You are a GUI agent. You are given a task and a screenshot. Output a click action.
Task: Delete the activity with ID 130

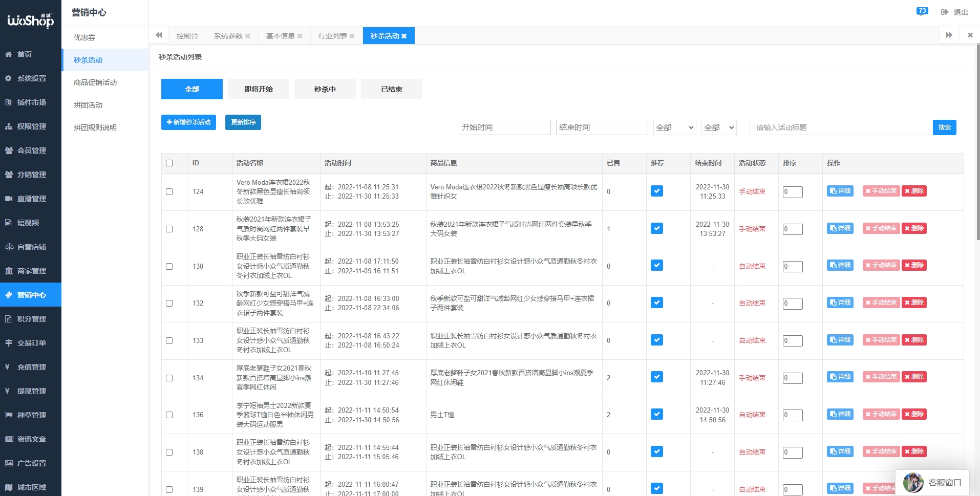(x=914, y=265)
